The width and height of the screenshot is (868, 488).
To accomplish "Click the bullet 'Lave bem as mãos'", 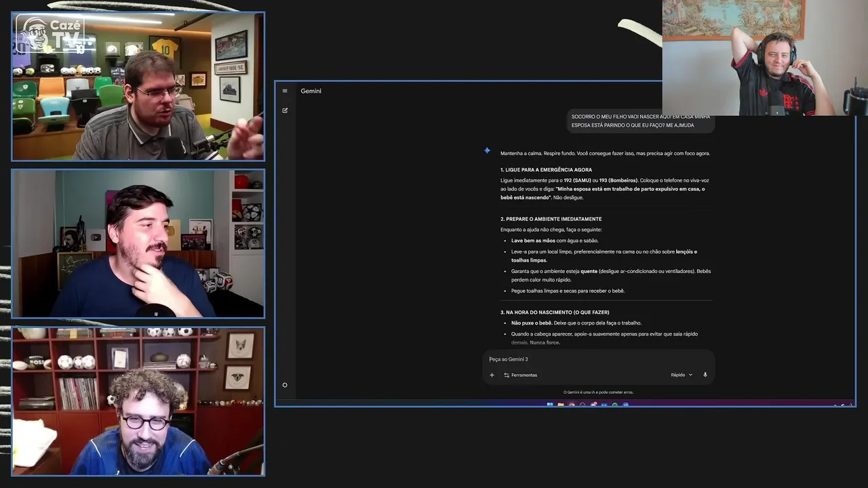I will pos(555,241).
